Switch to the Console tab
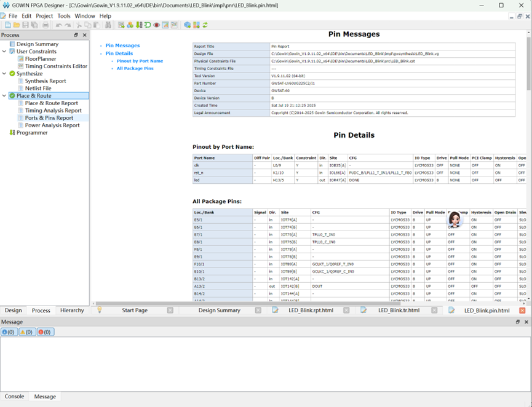This screenshot has height=407, width=532. click(x=14, y=397)
